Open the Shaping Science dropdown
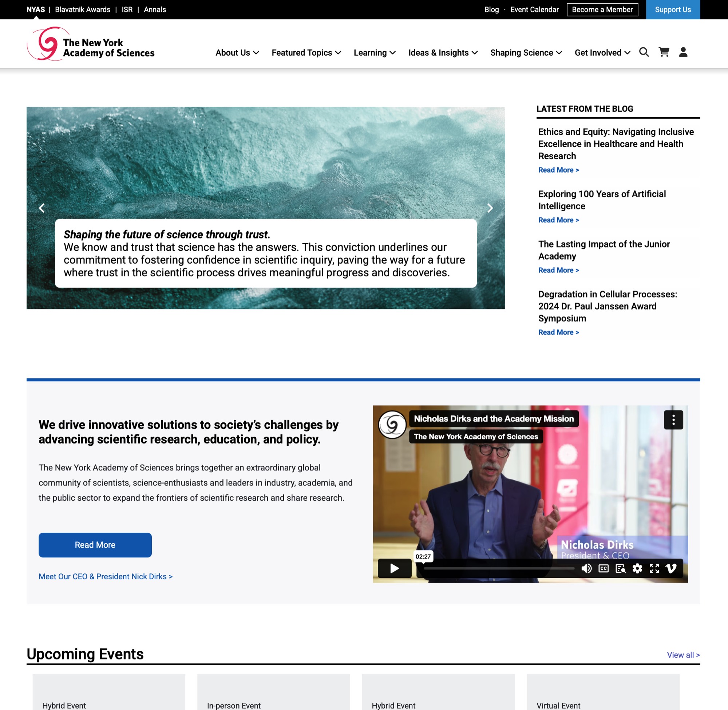This screenshot has height=710, width=728. tap(526, 52)
